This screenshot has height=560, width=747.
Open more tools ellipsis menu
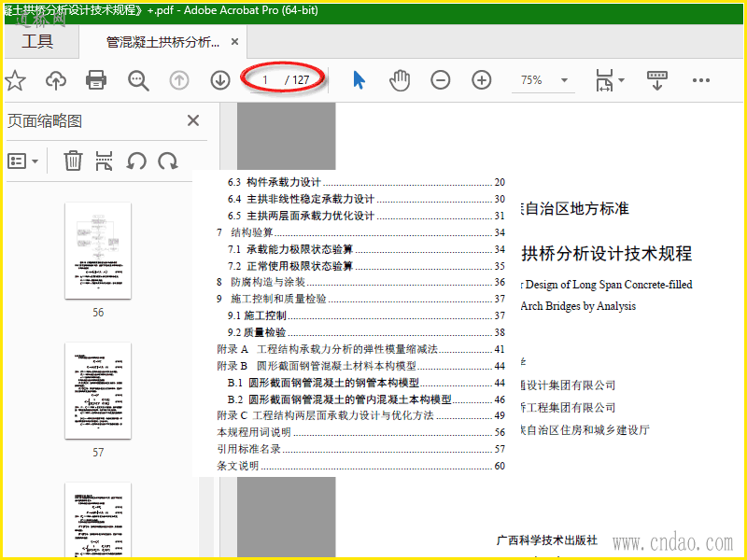(x=701, y=80)
